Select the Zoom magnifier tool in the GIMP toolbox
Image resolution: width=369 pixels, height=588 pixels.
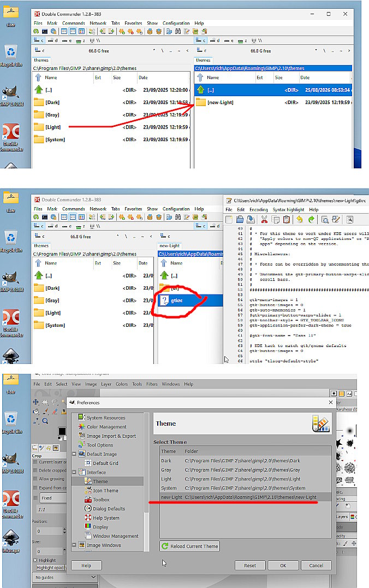point(45,421)
